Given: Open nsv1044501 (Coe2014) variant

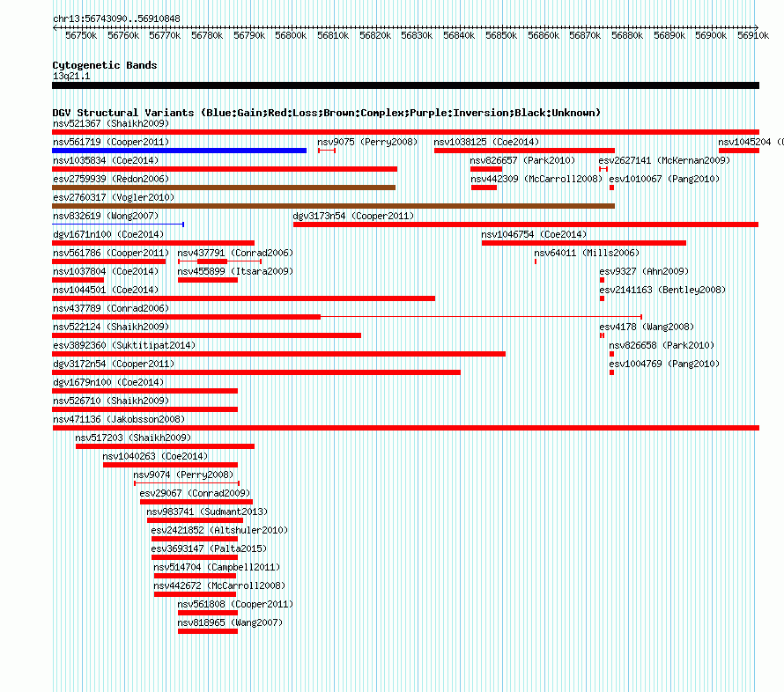Looking at the screenshot, I should [106, 290].
